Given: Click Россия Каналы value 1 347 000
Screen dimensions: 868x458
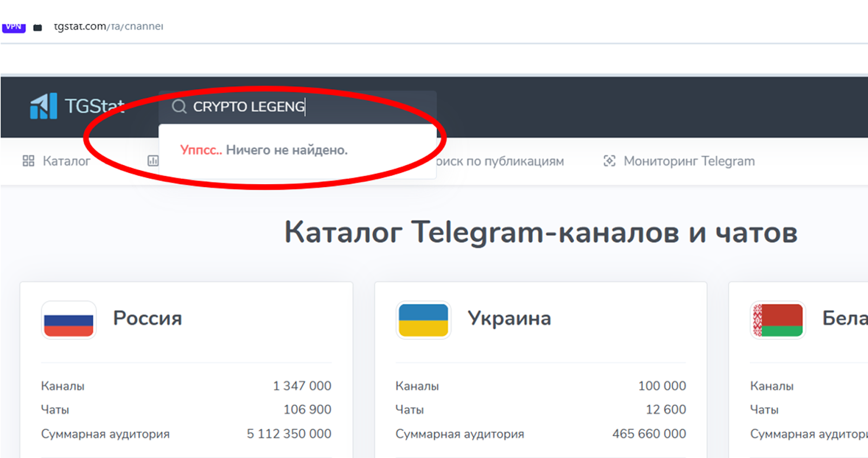Looking at the screenshot, I should [x=302, y=386].
